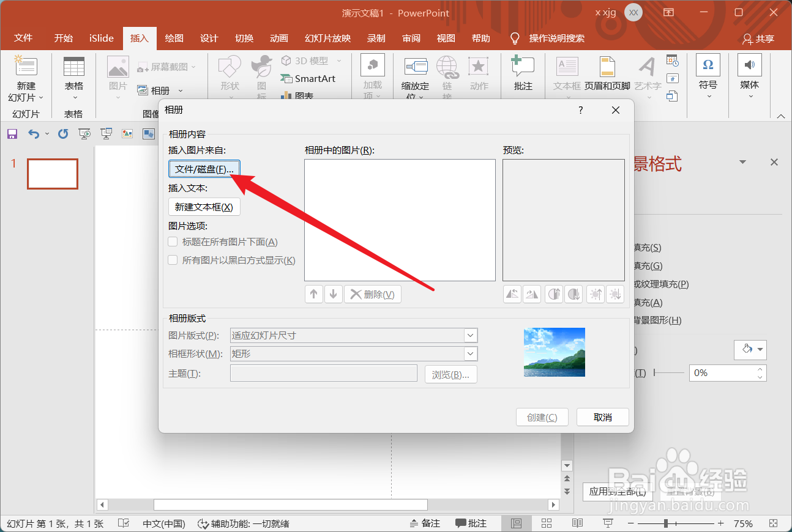
Task: Click the spell check icon in status bar
Action: pyautogui.click(x=123, y=523)
